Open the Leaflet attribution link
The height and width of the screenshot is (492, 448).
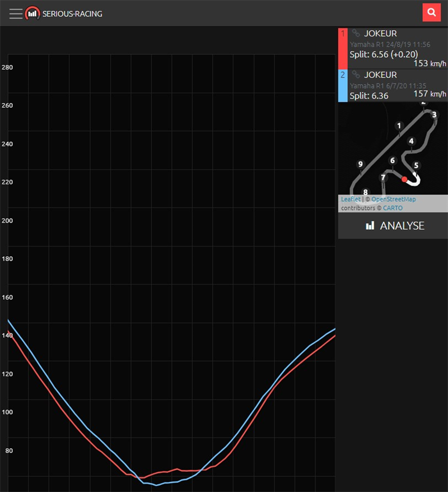pyautogui.click(x=351, y=199)
